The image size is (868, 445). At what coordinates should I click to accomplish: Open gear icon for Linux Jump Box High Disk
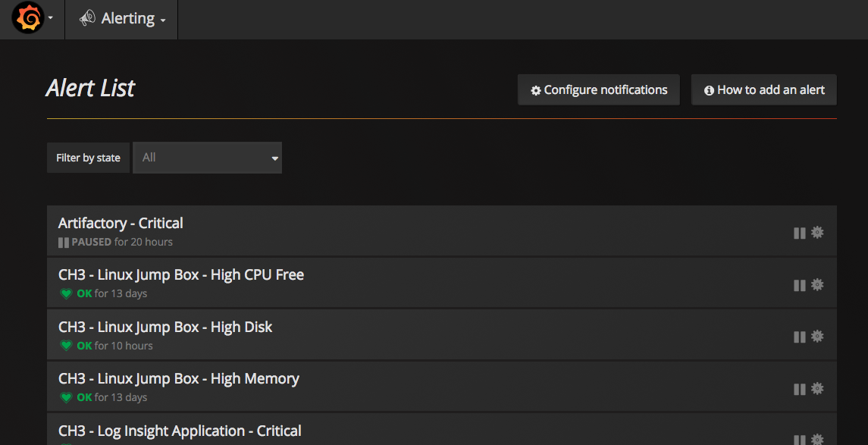coord(817,337)
